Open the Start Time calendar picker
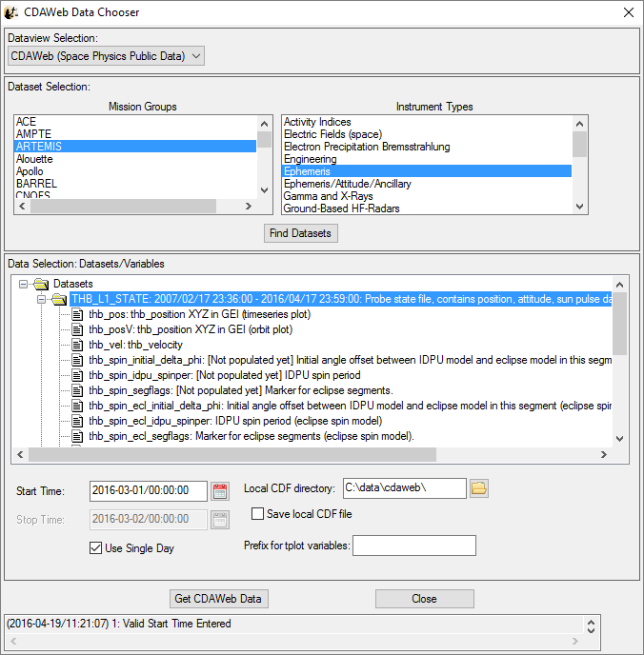 pyautogui.click(x=220, y=491)
